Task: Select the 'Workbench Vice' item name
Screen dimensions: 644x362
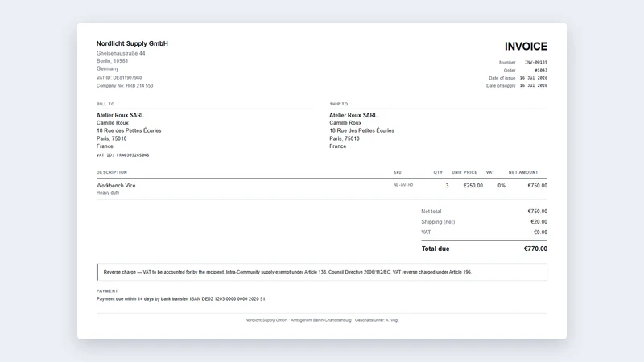Action: coord(116,186)
